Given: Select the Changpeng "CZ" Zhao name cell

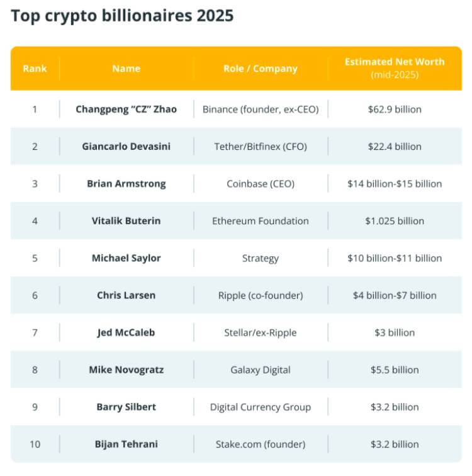Looking at the screenshot, I should click(126, 109).
